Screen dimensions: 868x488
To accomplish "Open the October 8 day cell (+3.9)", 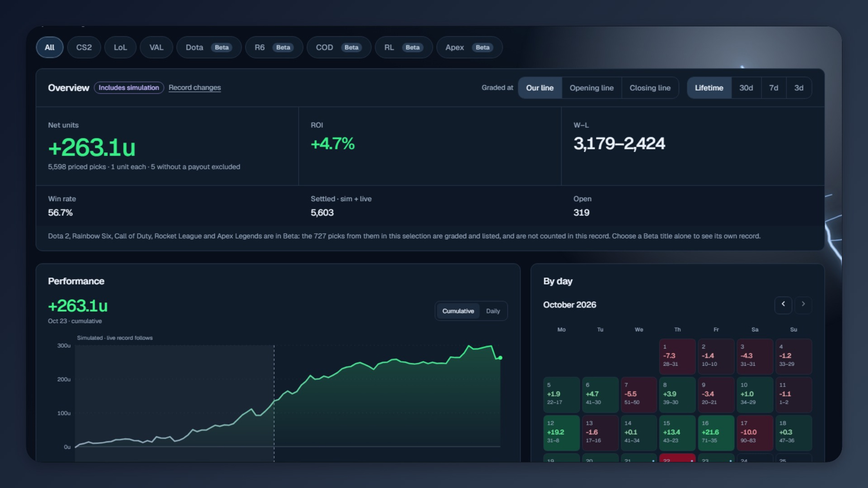I will tap(677, 394).
